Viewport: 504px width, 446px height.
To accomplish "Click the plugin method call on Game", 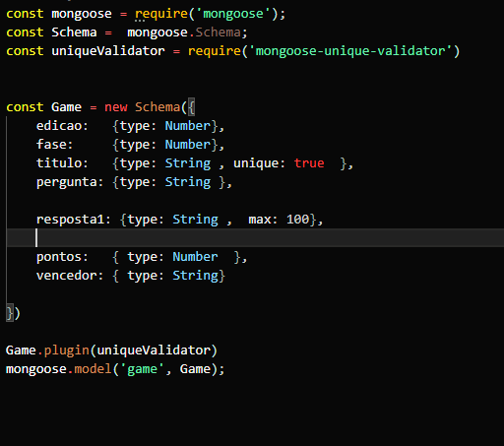I will (x=67, y=350).
